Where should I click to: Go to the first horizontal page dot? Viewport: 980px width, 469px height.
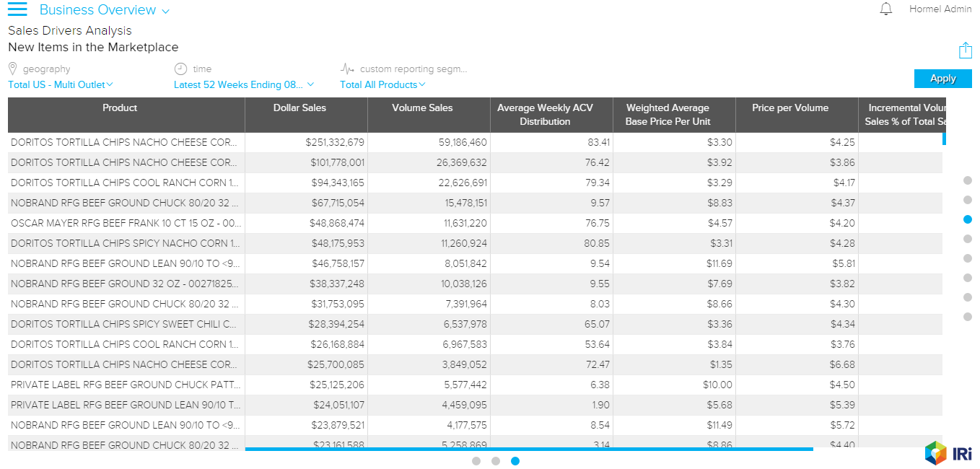[476, 461]
